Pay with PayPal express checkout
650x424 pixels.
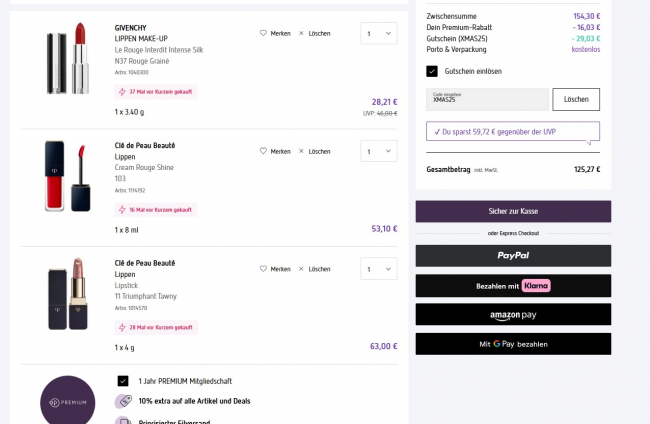point(513,256)
